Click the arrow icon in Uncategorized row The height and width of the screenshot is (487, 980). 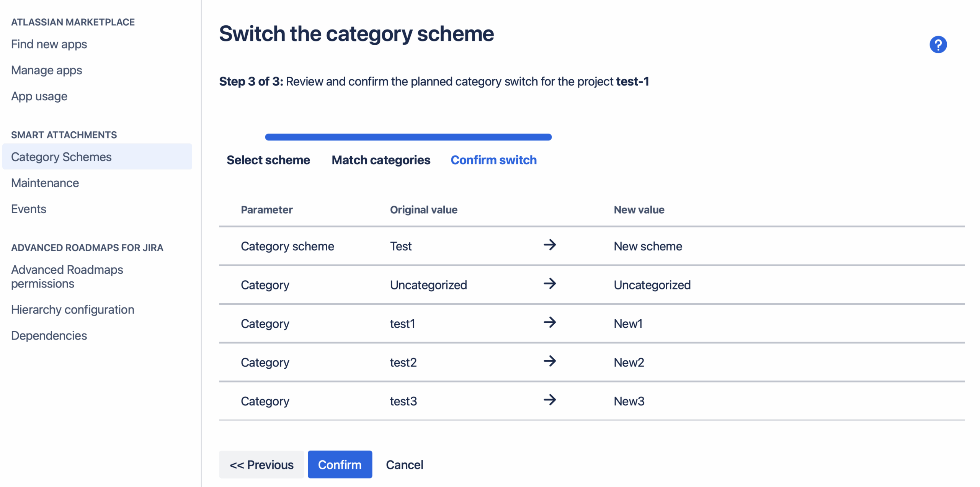(x=550, y=284)
